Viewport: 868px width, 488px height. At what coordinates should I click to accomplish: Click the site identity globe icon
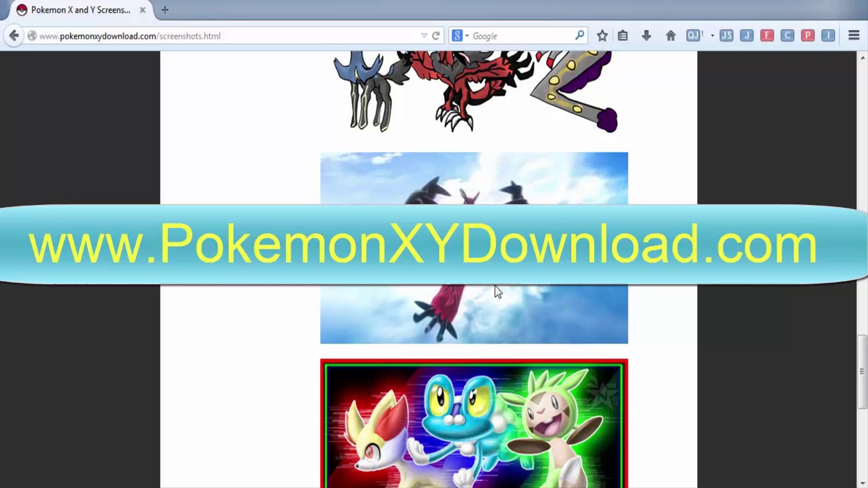pos(32,36)
